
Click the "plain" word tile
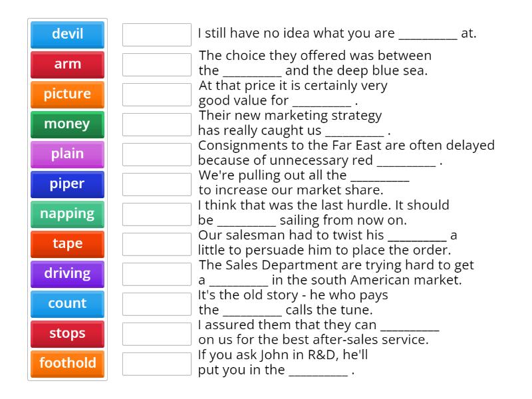(66, 154)
